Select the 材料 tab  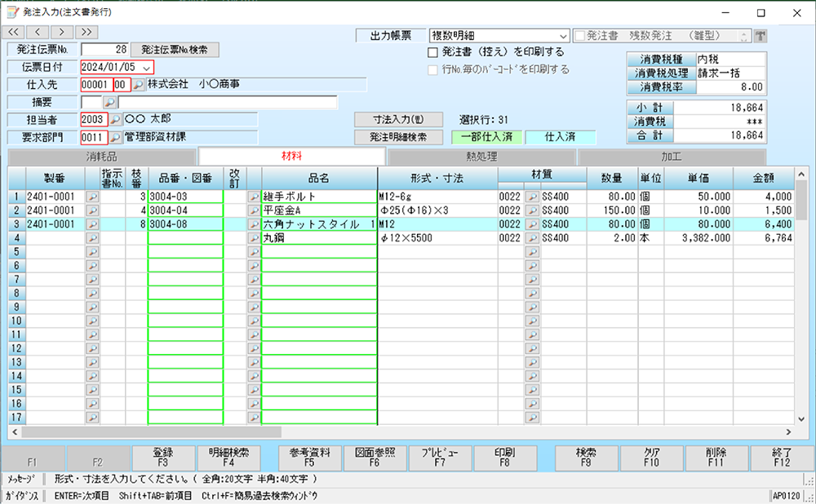coord(291,156)
